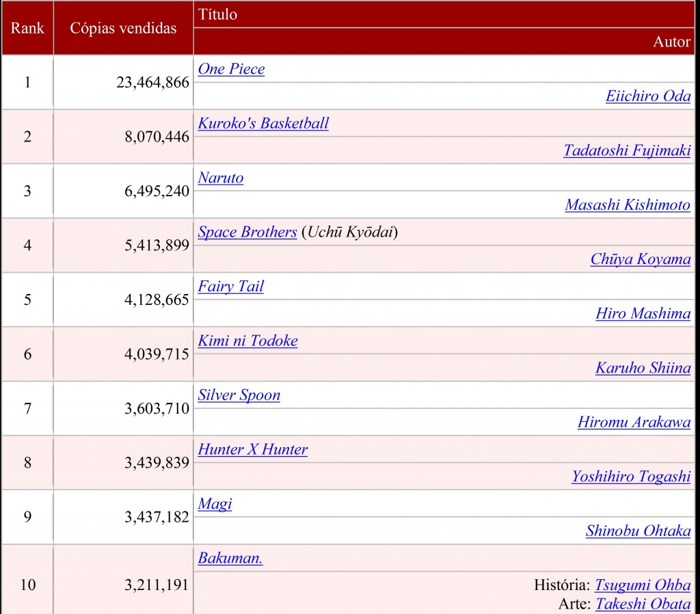Select the Chūya Koyama author link
The image size is (700, 614).
(x=640, y=259)
